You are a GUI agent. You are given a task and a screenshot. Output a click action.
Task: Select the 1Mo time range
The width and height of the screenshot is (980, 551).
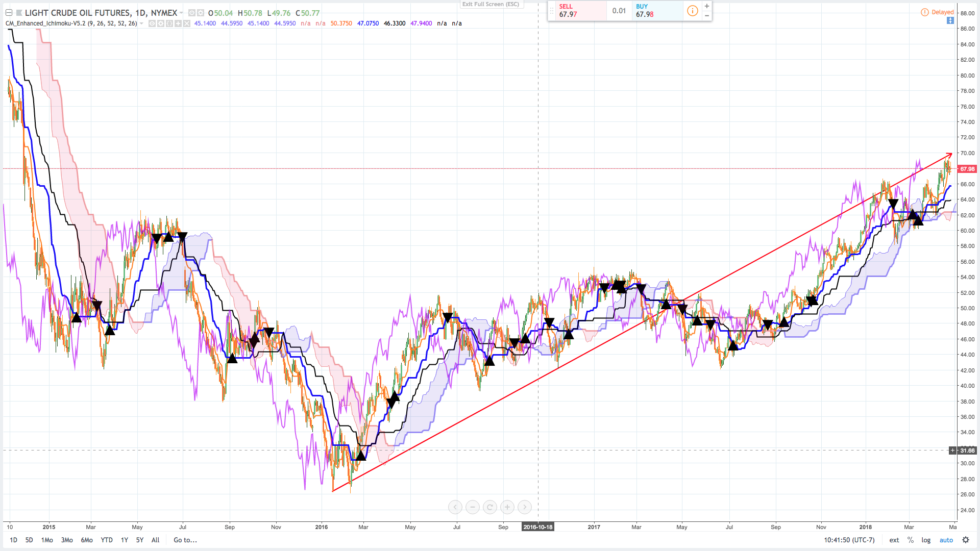pos(47,540)
